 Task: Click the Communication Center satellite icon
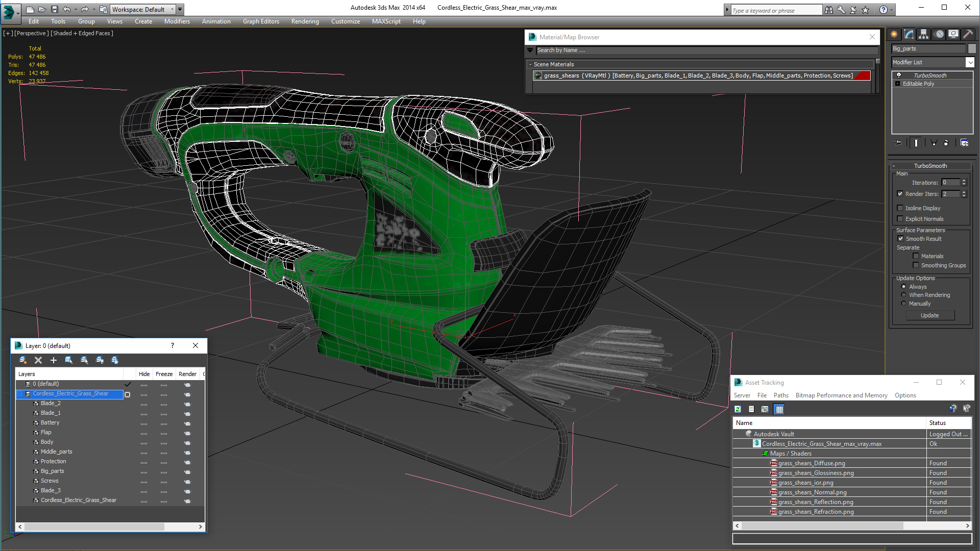coord(853,10)
